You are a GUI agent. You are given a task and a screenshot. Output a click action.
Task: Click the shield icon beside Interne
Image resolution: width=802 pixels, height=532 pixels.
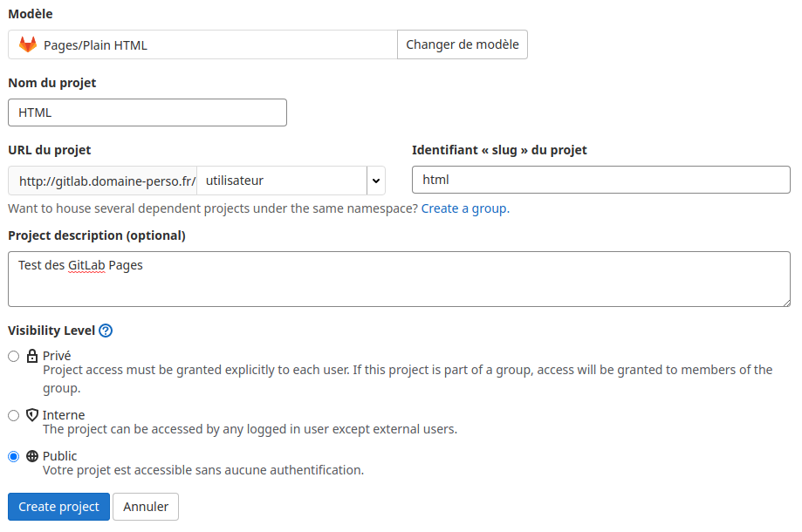coord(32,415)
